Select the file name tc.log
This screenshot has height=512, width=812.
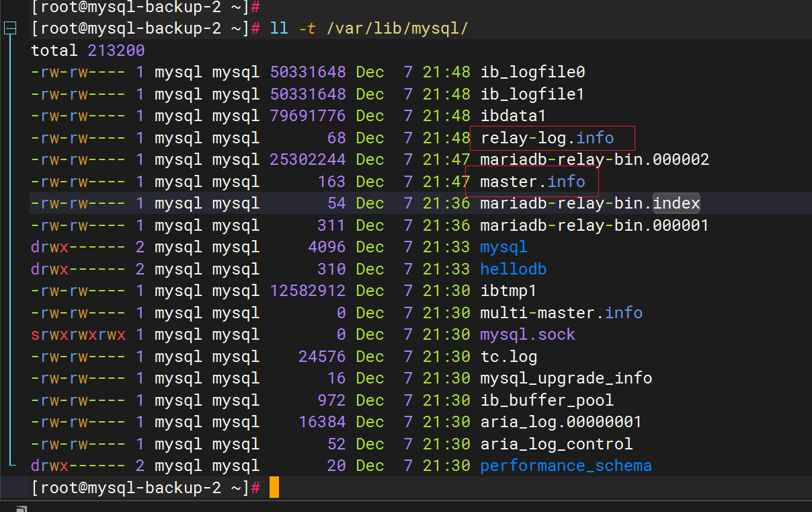click(509, 357)
